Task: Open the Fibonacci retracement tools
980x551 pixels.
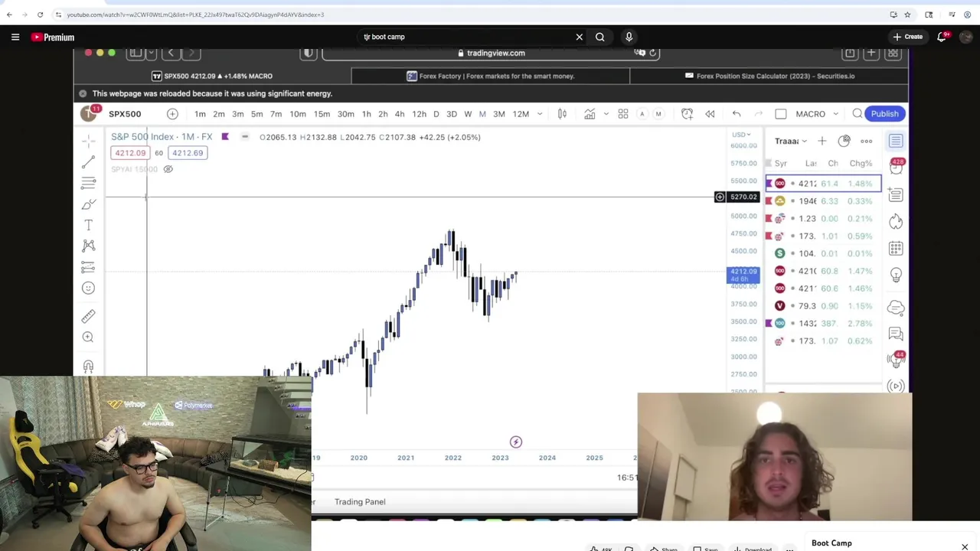Action: 89,183
